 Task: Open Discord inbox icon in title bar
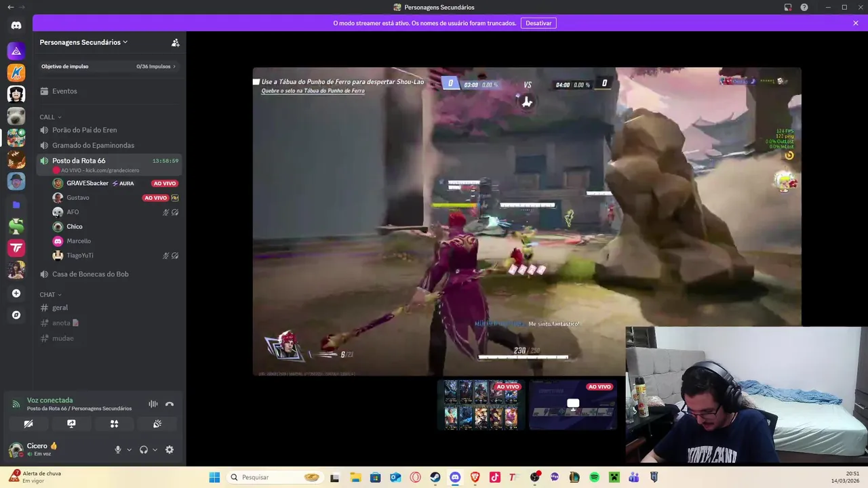coord(788,7)
